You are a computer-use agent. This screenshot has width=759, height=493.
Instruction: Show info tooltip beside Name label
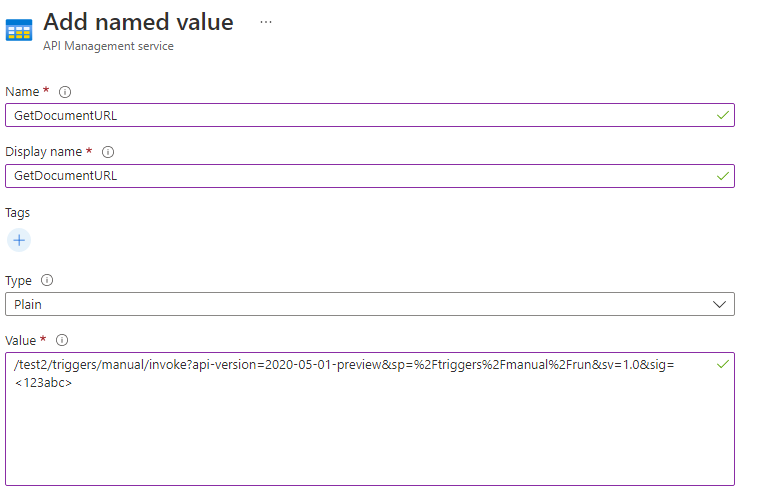[65, 92]
